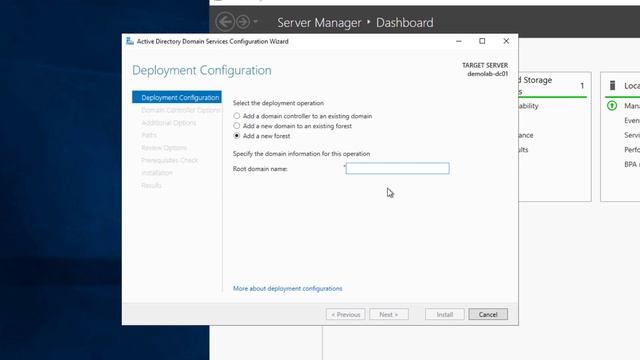This screenshot has width=640, height=360.
Task: Select Review Options step in sidebar
Action: [164, 148]
